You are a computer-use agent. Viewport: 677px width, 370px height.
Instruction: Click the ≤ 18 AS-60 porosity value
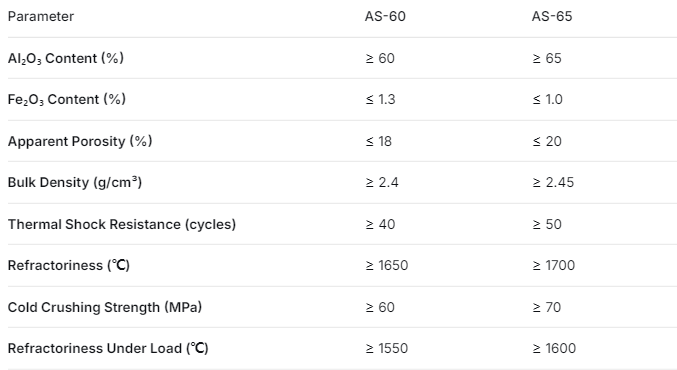379,141
